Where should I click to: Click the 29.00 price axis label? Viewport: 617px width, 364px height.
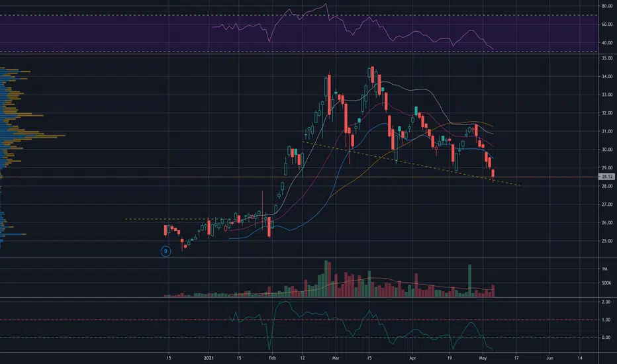607,168
